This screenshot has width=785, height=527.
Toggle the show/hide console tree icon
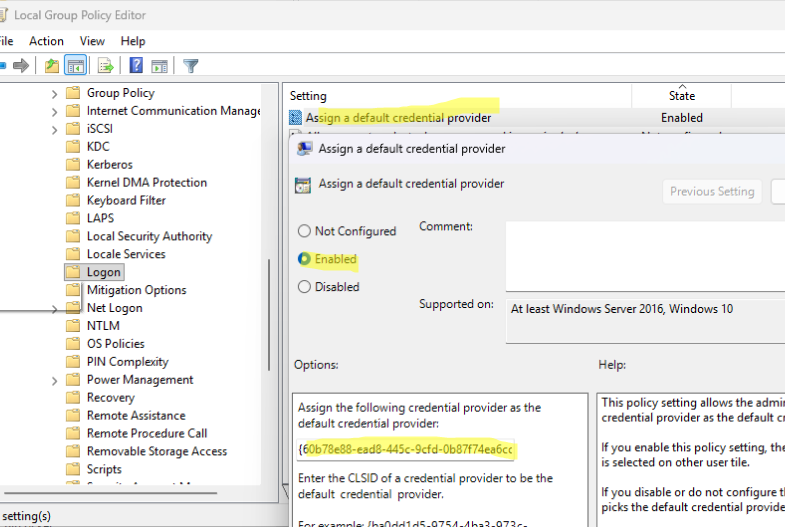point(76,66)
